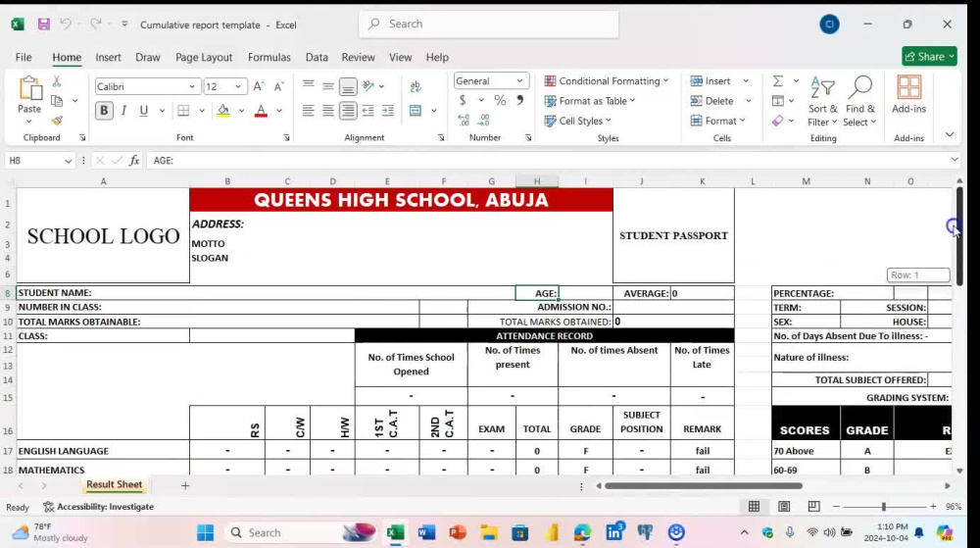
Task: Set left text alignment
Action: click(308, 111)
